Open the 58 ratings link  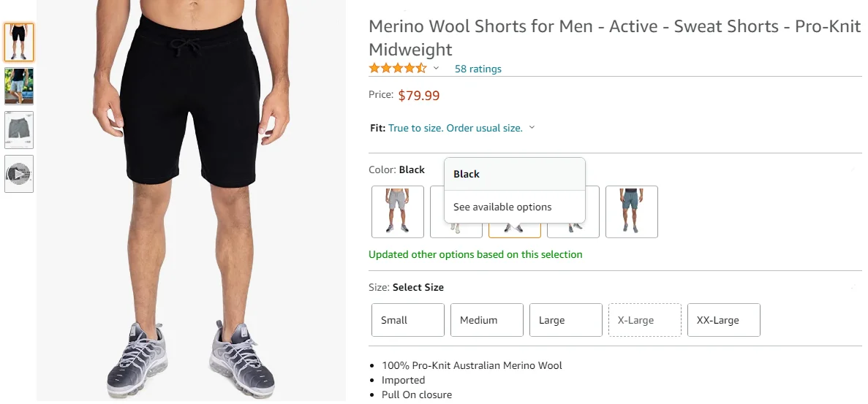coord(478,69)
